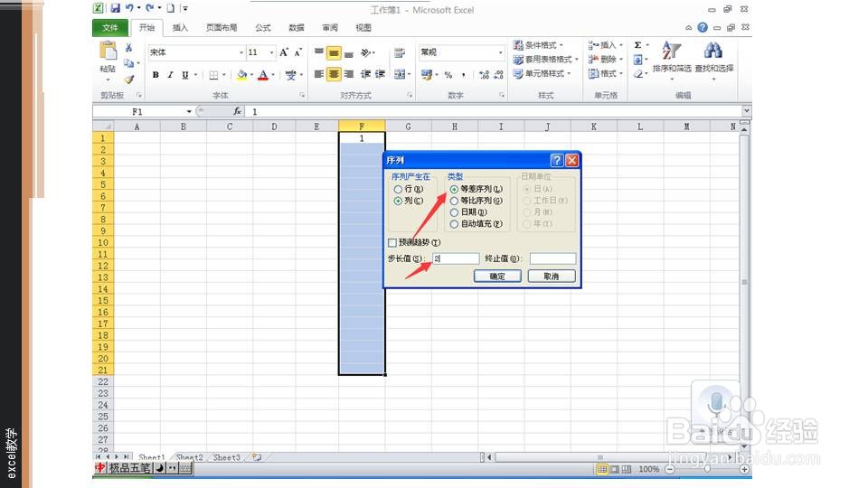868x488 pixels.
Task: Click the wrap text icon
Action: (399, 52)
